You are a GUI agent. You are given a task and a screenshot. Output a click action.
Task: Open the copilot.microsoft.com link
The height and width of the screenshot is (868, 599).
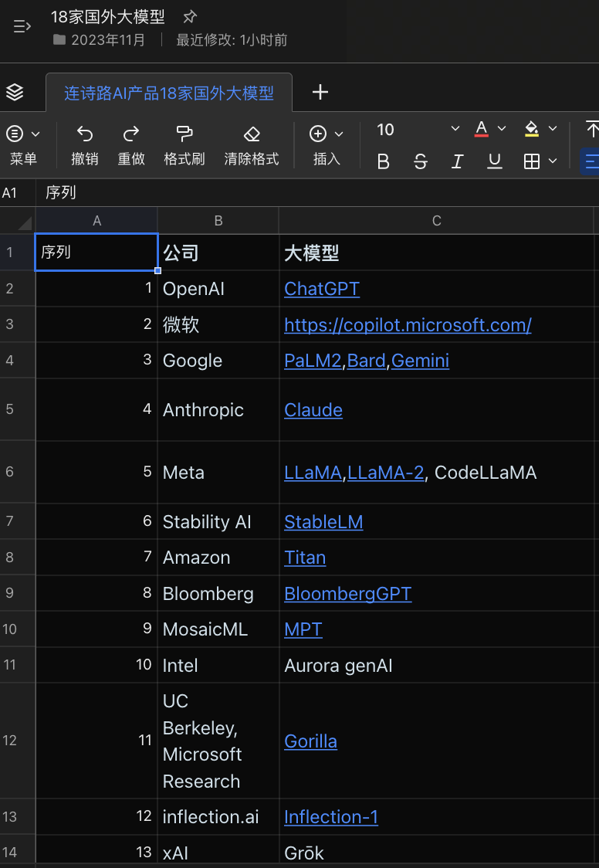coord(408,325)
